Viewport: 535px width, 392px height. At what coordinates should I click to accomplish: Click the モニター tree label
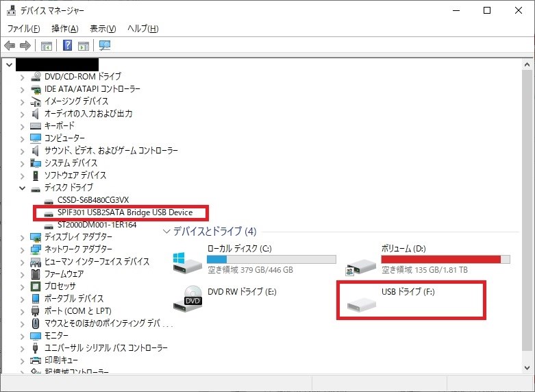(x=56, y=336)
